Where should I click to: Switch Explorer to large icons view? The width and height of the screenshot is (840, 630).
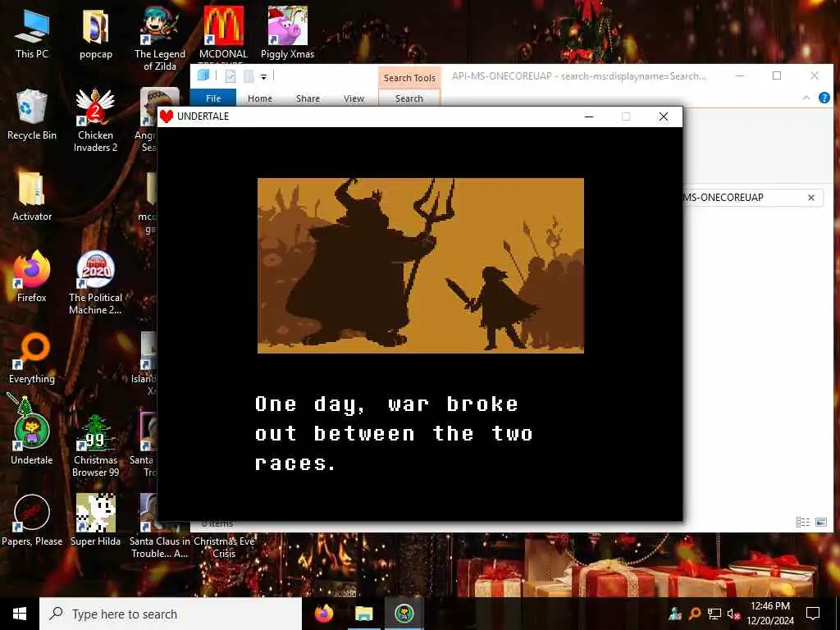click(x=820, y=522)
